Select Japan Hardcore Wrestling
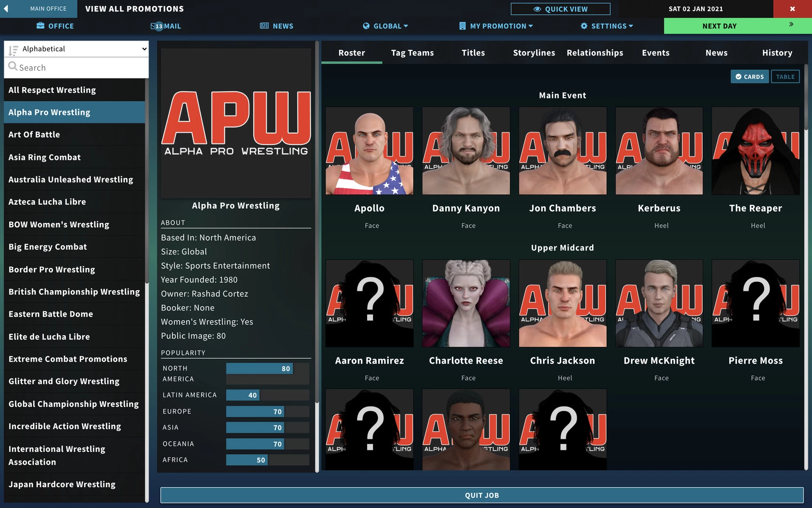The width and height of the screenshot is (812, 508). pyautogui.click(x=74, y=484)
